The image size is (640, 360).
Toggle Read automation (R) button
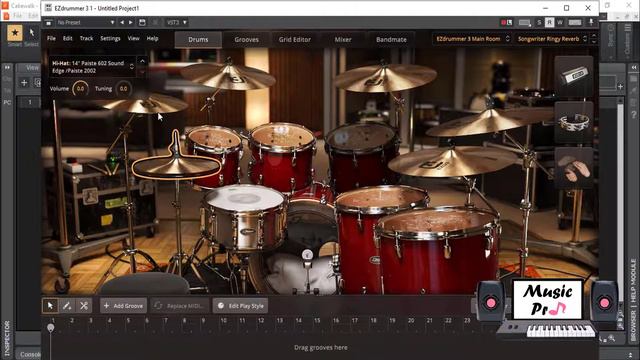[549, 22]
